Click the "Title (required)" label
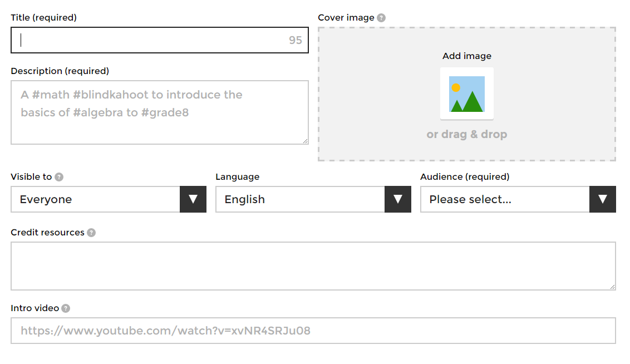The height and width of the screenshot is (364, 630). pos(44,18)
